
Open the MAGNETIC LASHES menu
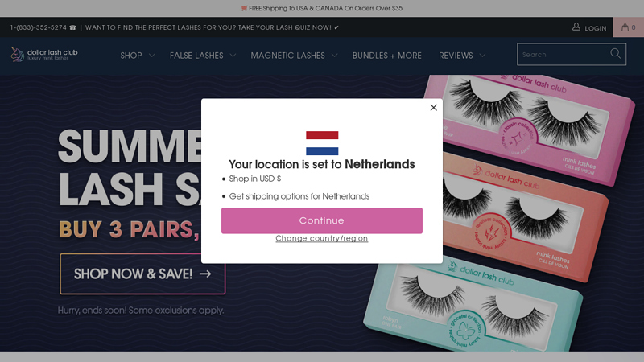tap(287, 56)
